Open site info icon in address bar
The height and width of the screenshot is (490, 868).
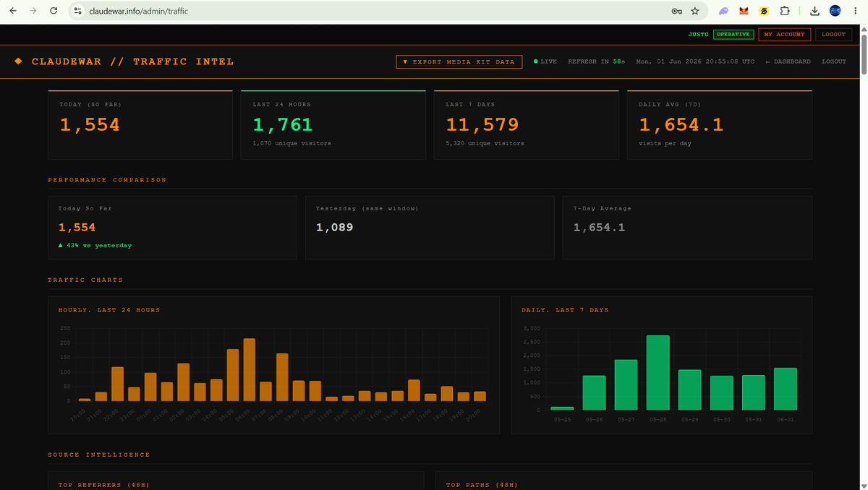78,11
